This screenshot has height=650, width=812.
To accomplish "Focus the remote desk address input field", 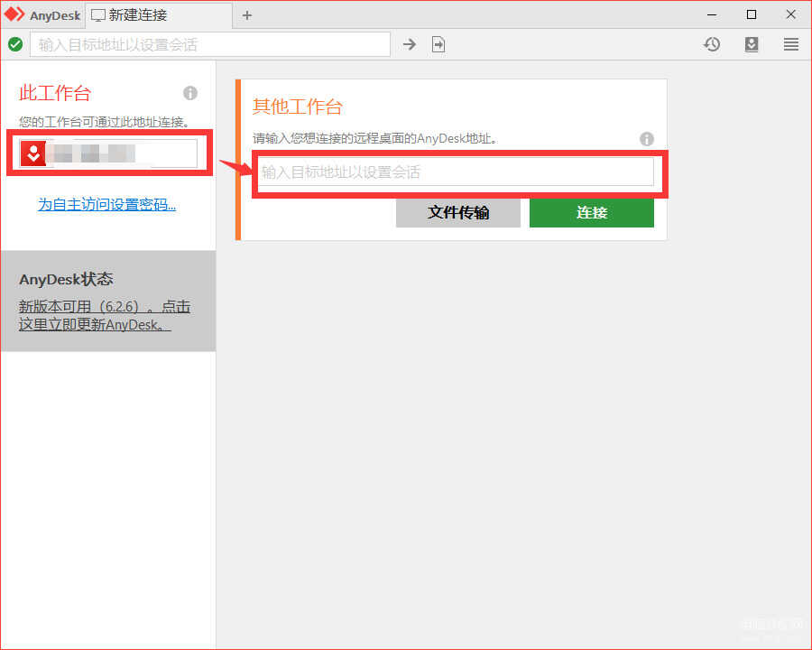I will pos(457,172).
